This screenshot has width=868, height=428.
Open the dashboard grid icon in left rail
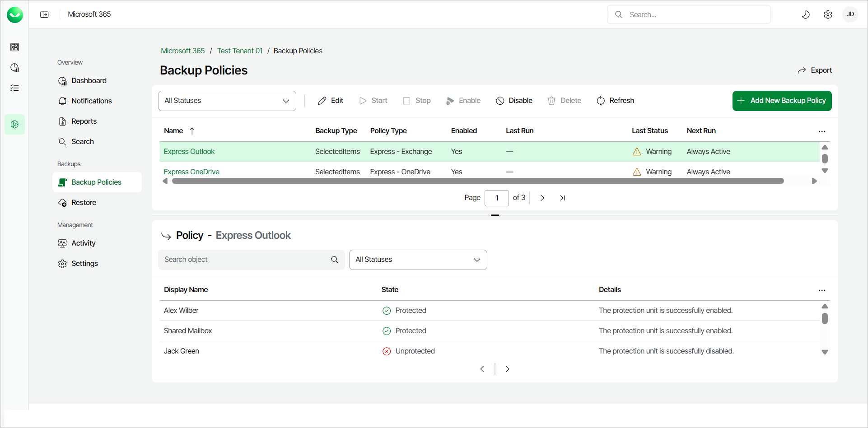(x=15, y=47)
